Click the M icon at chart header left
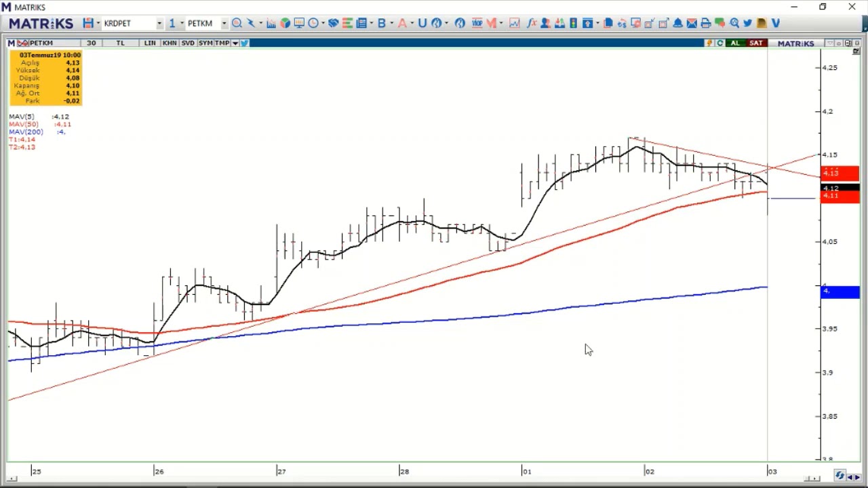Screen dimensions: 868x488 tap(11, 43)
